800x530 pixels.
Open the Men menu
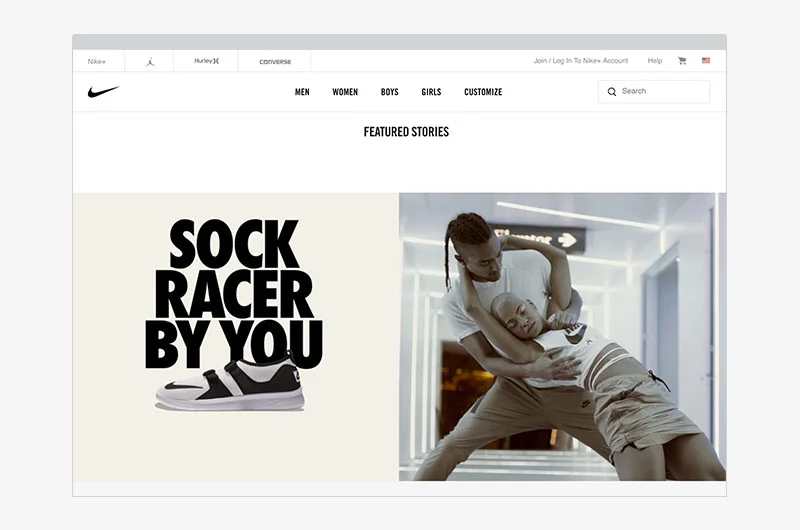pos(302,92)
